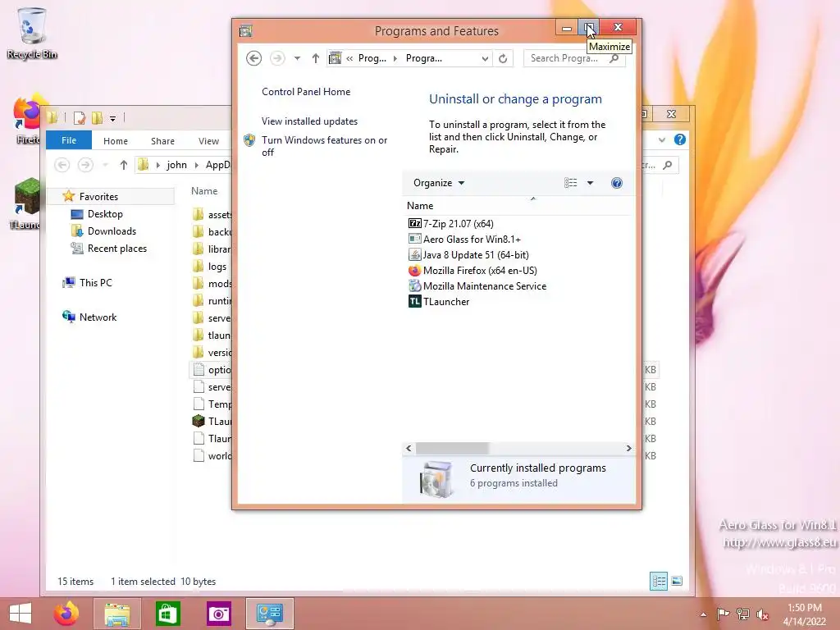This screenshot has height=630, width=840.
Task: Click the TLauncher TL program icon
Action: (x=414, y=302)
